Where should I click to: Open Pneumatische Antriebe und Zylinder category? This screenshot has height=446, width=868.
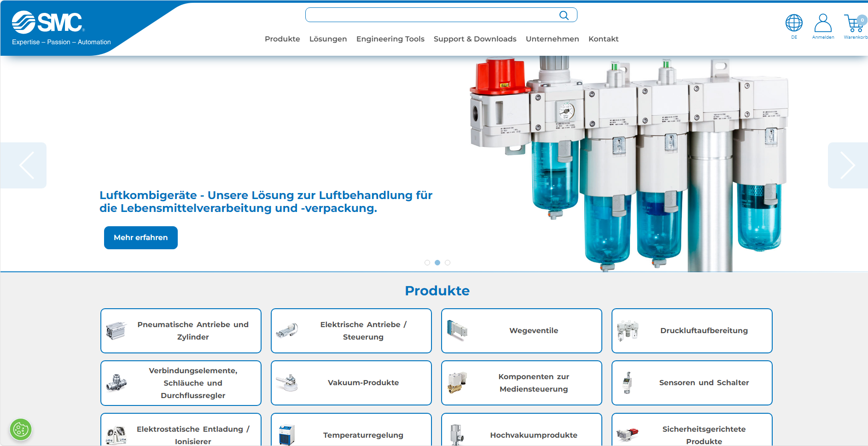181,331
